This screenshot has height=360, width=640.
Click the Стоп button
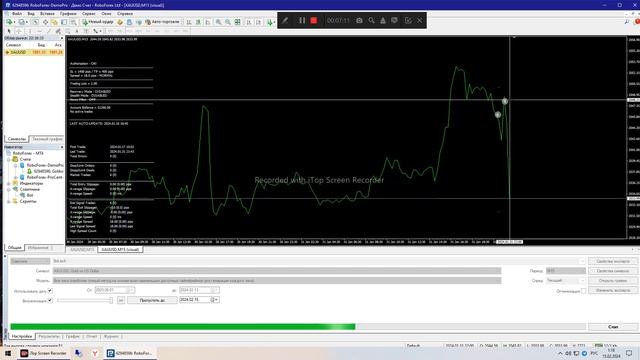[x=613, y=327]
